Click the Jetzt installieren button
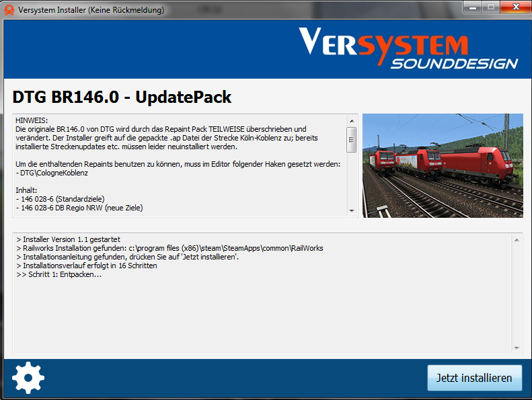 (x=474, y=378)
